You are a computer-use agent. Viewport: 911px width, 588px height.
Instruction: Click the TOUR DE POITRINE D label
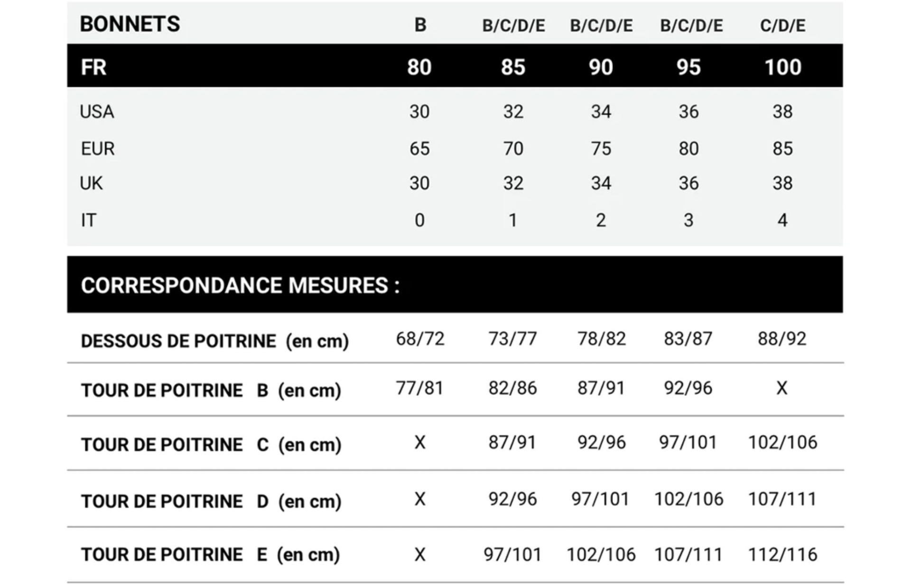tap(211, 501)
